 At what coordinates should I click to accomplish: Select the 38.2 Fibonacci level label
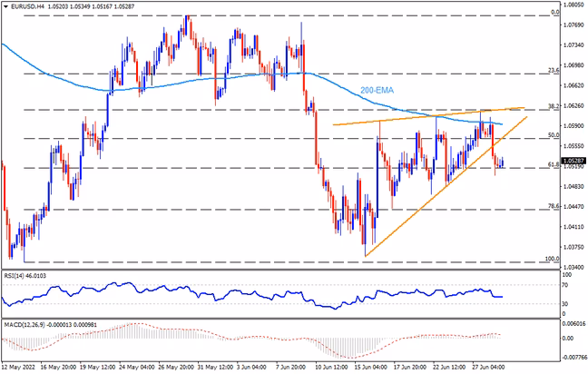tap(554, 106)
